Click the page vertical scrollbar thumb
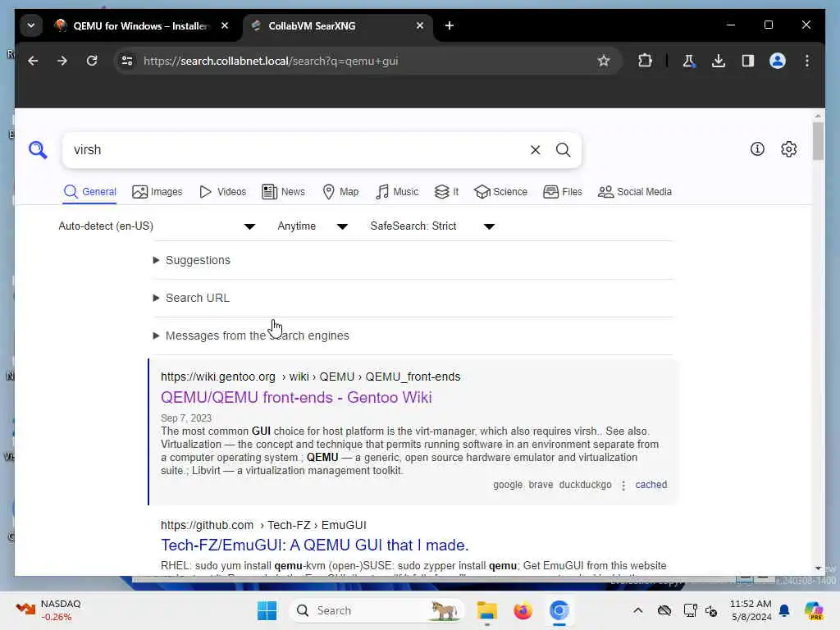This screenshot has width=840, height=630. click(x=818, y=141)
